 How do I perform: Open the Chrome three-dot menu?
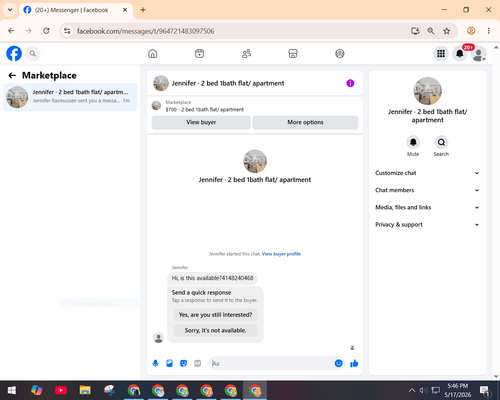point(489,31)
